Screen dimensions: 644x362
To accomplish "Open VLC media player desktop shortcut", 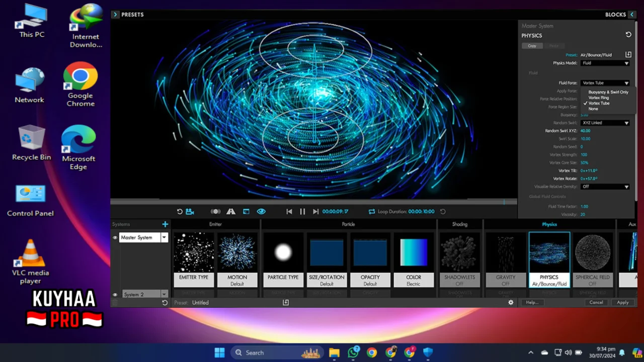I will (x=31, y=261).
